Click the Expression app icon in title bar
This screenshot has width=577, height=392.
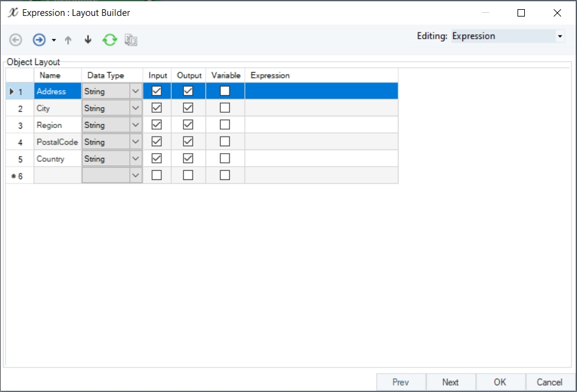point(12,12)
